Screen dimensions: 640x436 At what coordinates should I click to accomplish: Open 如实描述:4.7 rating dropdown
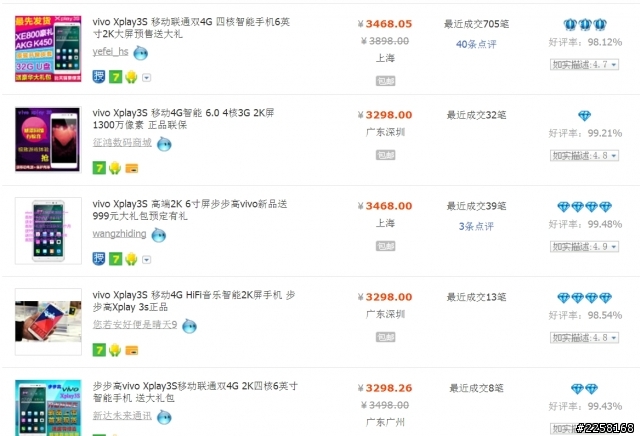pos(584,65)
